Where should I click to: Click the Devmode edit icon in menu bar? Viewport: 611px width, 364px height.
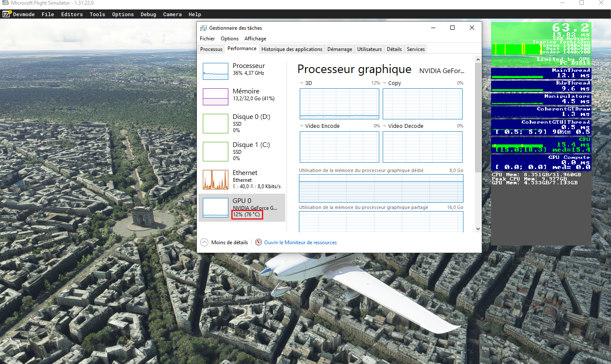[6, 14]
